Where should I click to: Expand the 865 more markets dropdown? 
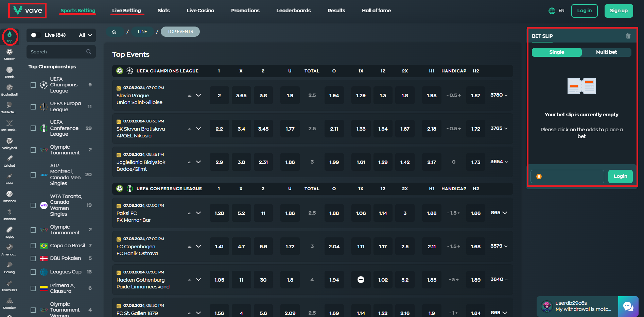(499, 213)
